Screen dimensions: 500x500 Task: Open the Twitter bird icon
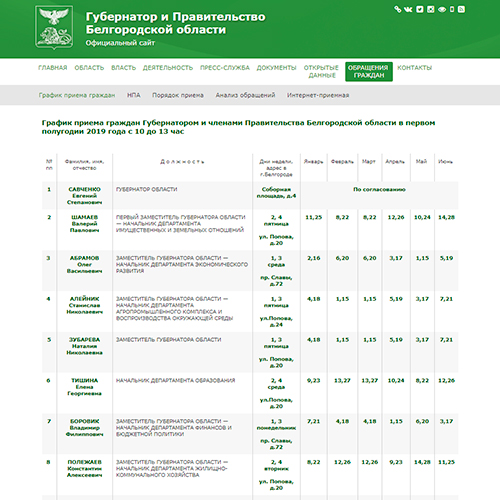[x=420, y=9]
